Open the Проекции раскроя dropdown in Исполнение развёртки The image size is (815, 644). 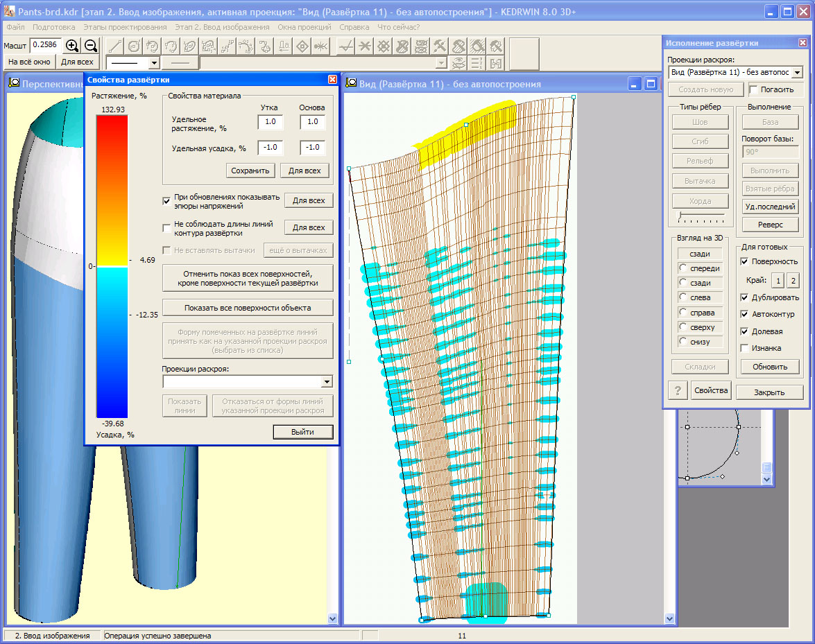click(x=796, y=73)
